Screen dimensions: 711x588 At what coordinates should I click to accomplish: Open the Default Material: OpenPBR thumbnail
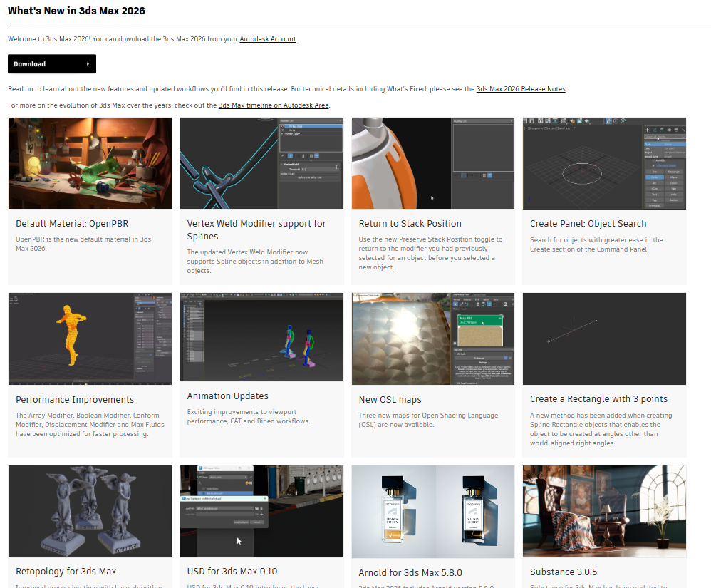tap(90, 163)
